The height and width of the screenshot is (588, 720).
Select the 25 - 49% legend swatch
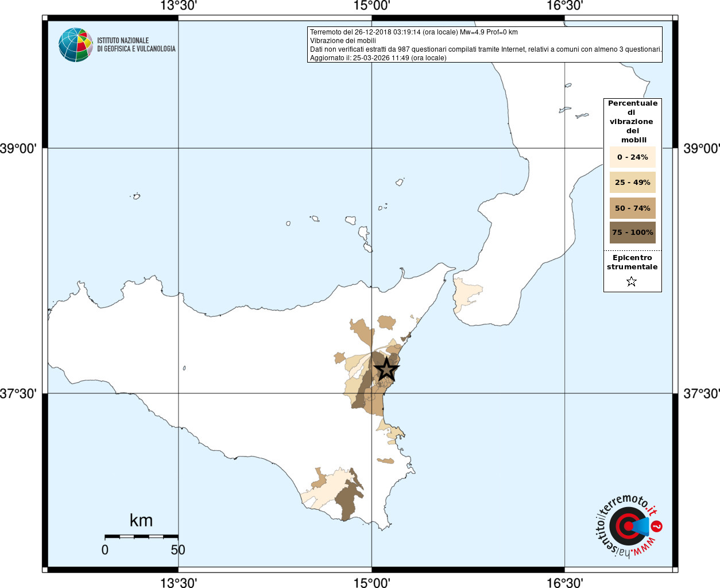(x=632, y=182)
